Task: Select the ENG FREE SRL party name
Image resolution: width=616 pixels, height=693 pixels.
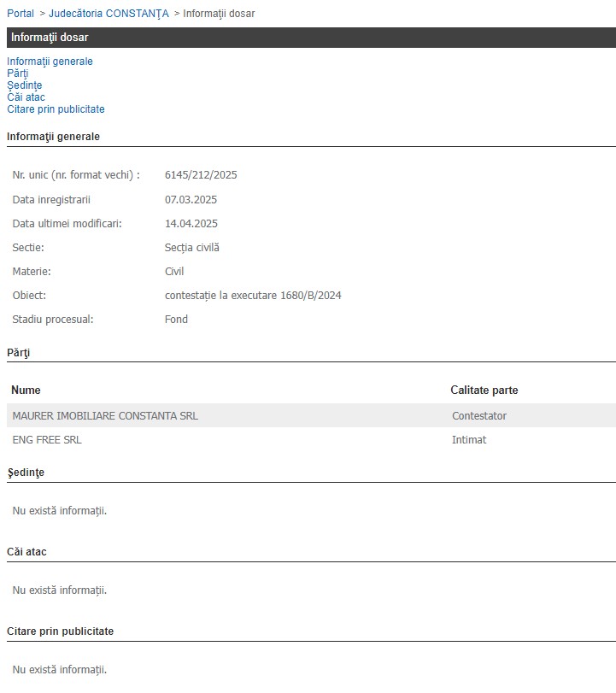Action: tap(47, 440)
